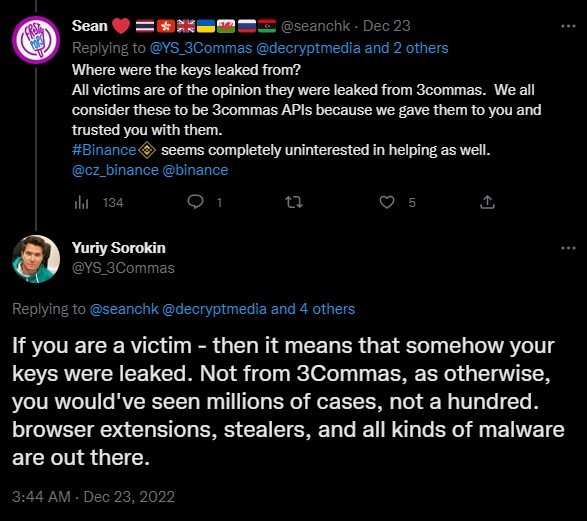Click the #Binance hashtag link

point(104,150)
